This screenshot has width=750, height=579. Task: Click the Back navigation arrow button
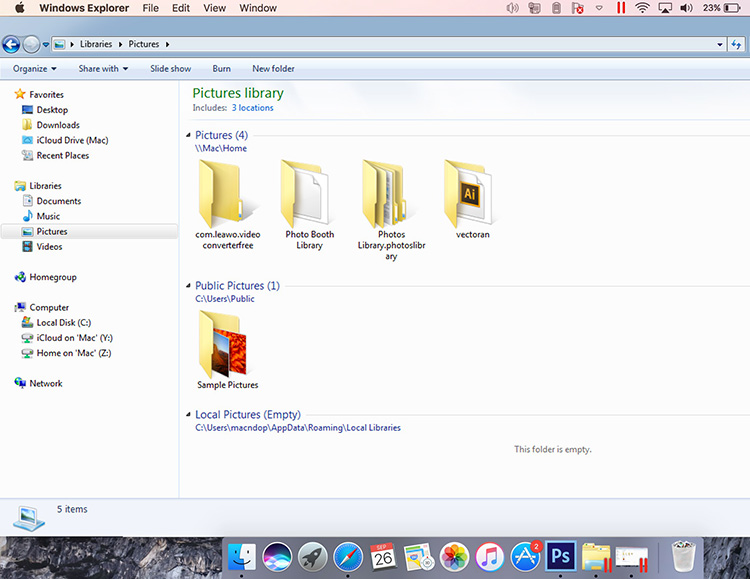pos(11,45)
